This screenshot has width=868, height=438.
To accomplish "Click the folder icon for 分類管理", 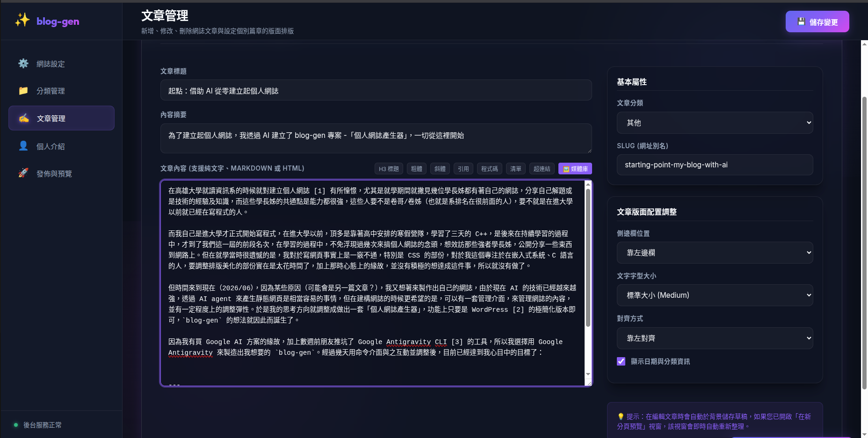I will click(23, 90).
